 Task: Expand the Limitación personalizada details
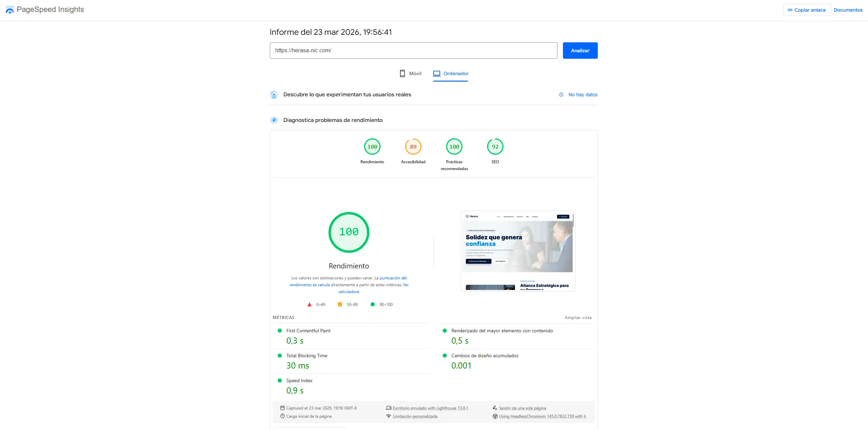(x=415, y=416)
